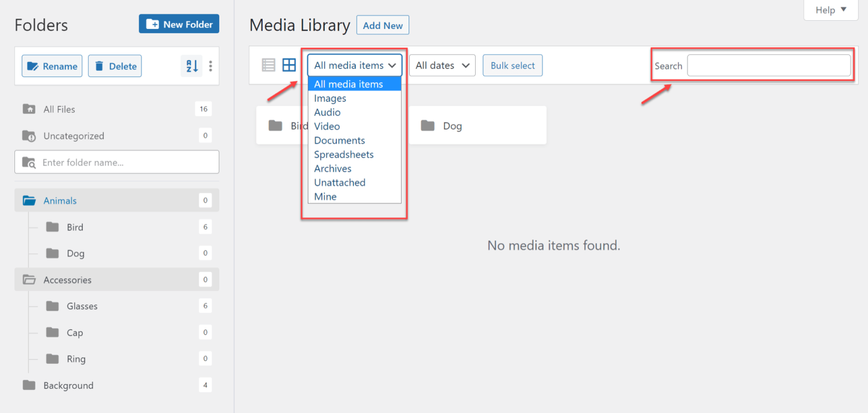Select the list view icon

point(268,65)
